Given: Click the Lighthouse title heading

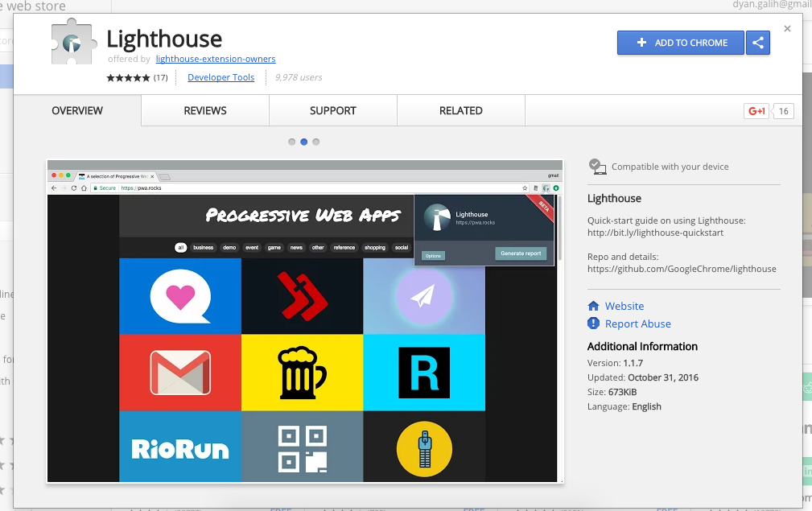Looking at the screenshot, I should click(164, 39).
